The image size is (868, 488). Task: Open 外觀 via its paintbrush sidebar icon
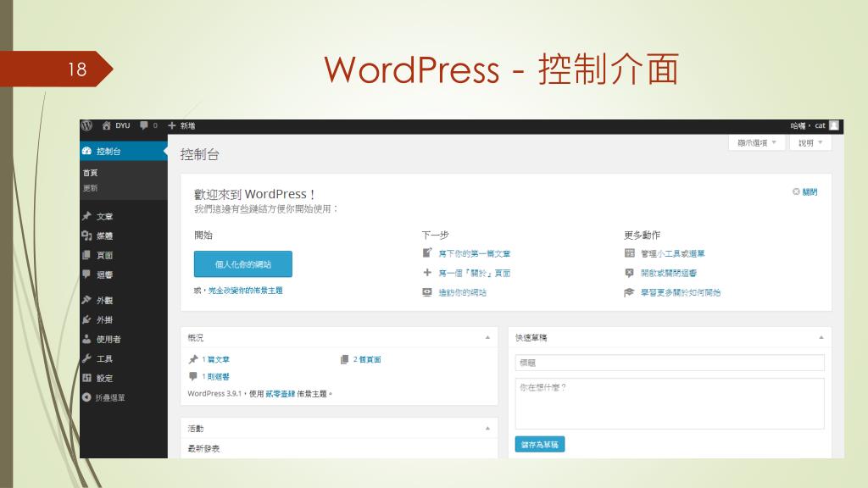coord(86,300)
